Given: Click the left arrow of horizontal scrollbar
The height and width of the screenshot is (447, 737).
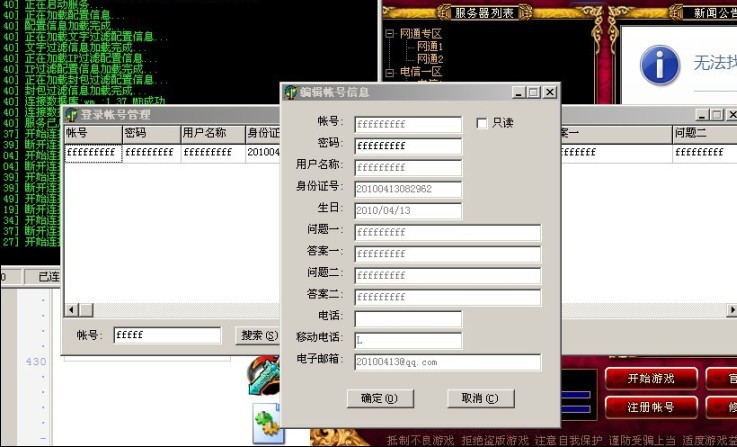Looking at the screenshot, I should [x=71, y=309].
